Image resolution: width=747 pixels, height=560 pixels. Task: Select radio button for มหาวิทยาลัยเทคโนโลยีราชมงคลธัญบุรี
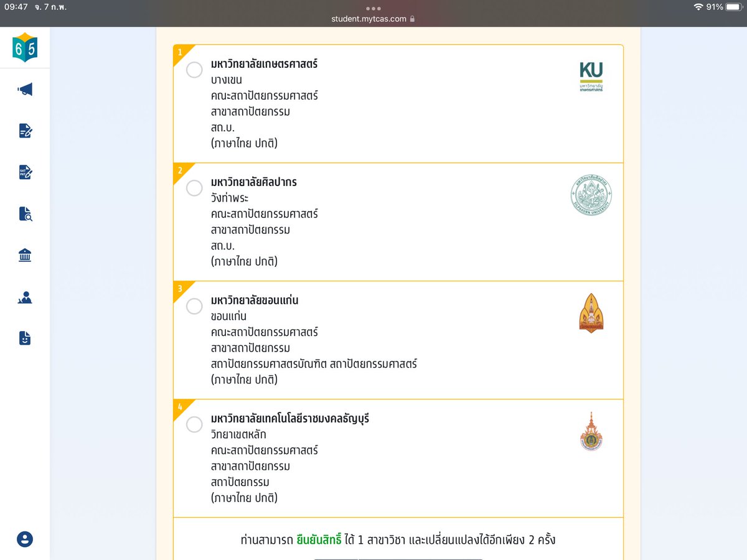[194, 424]
